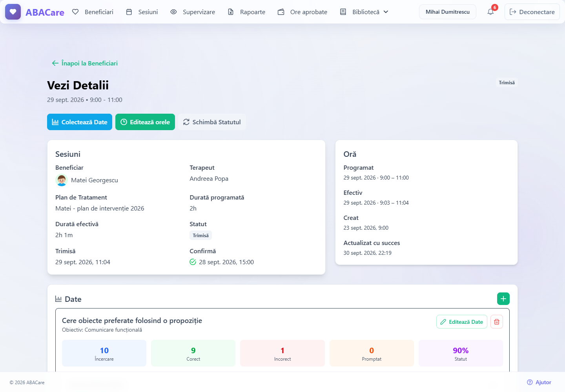Click the eye icon beside Supervizare
This screenshot has height=392, width=565.
point(173,12)
